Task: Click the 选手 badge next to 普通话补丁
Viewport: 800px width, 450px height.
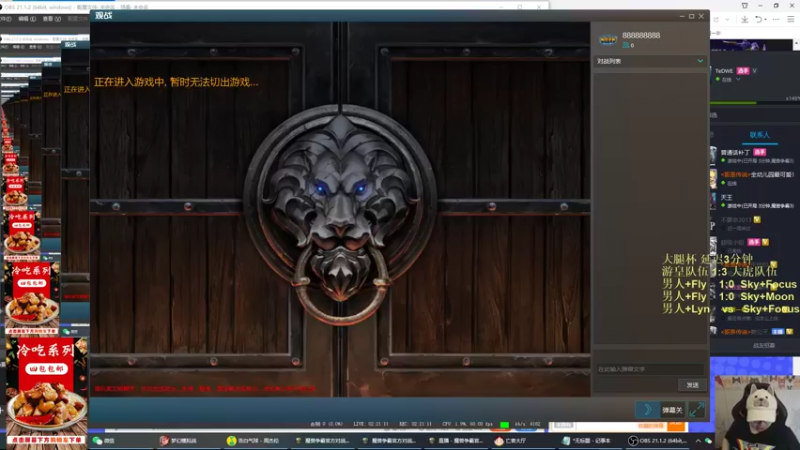Action: (x=759, y=152)
